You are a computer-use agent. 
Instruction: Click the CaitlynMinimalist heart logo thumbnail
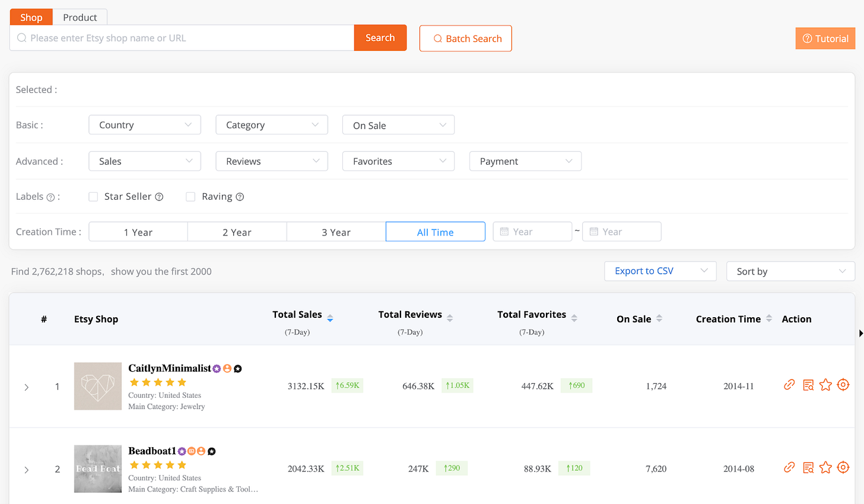tap(98, 386)
